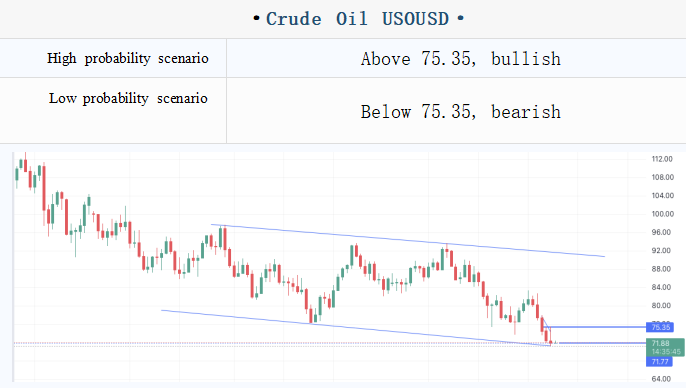Screen dimensions: 686x388
Task: Select the Crude Oil USOUSD title
Action: (x=358, y=19)
